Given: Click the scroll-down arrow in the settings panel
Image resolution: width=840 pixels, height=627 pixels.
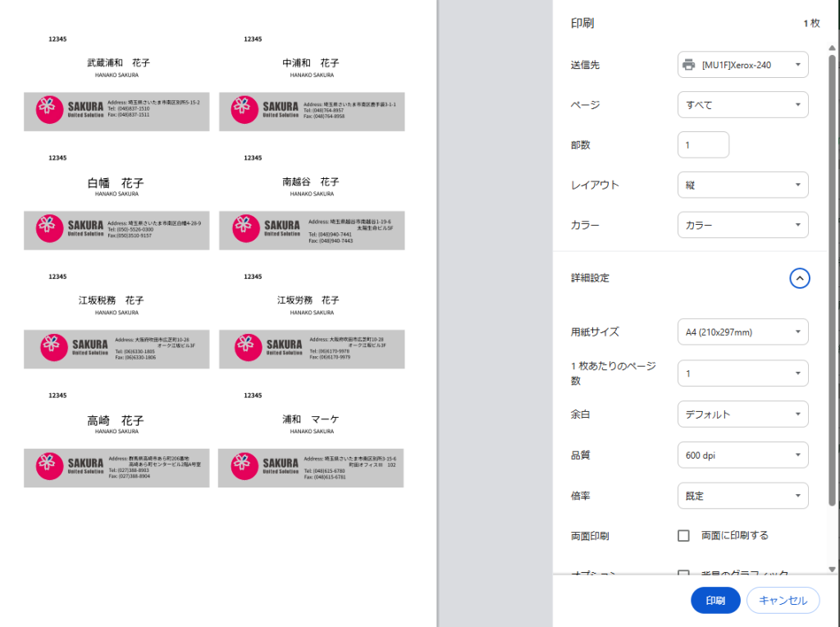Looking at the screenshot, I should tap(833, 569).
